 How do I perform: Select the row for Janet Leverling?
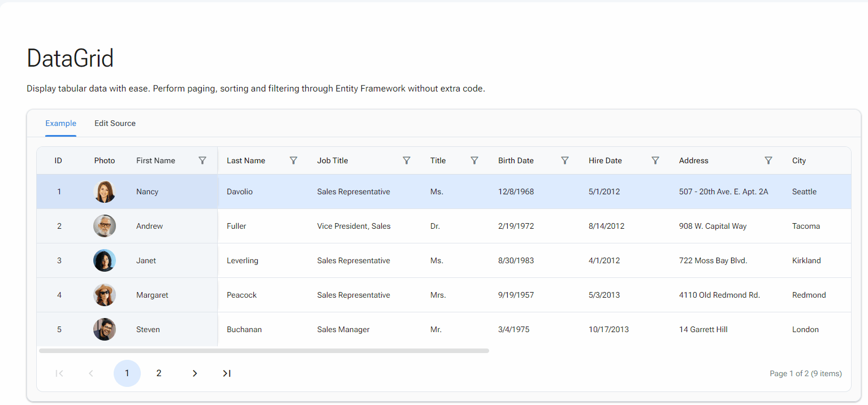click(x=353, y=260)
